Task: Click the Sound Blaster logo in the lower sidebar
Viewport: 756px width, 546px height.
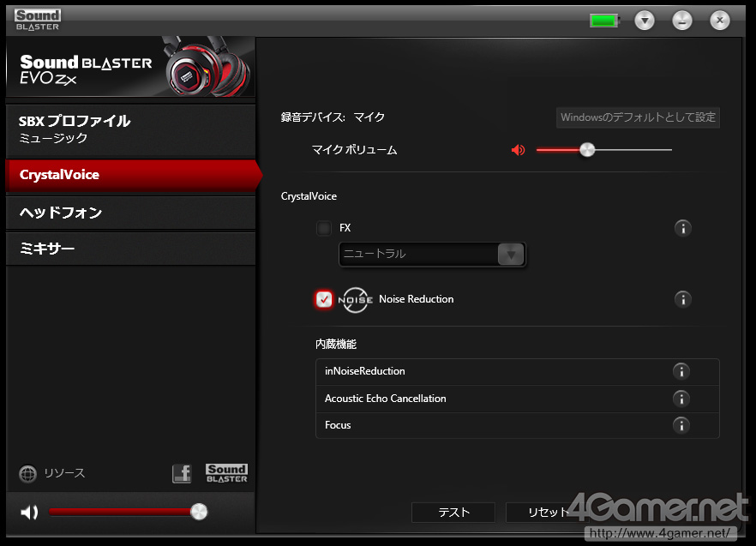Action: coord(226,473)
